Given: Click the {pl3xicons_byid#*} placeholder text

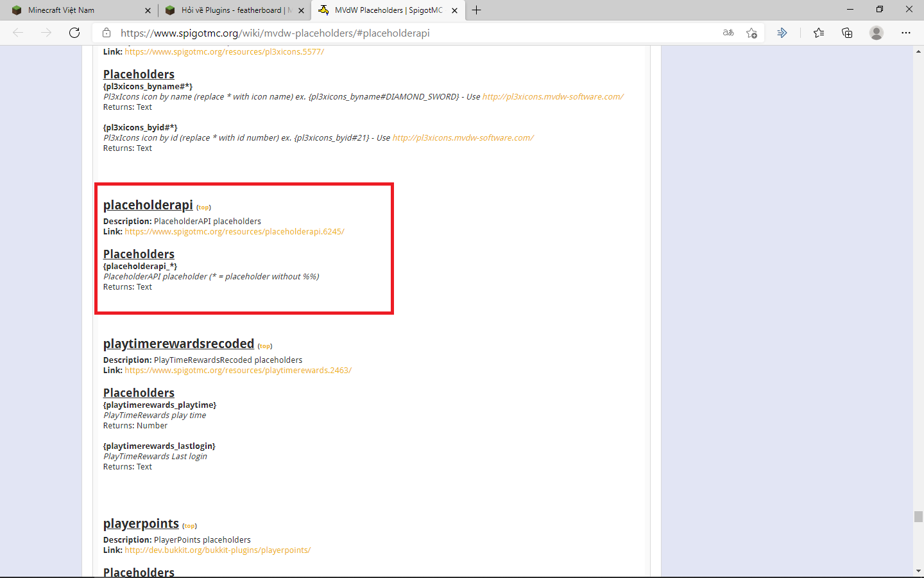Looking at the screenshot, I should [x=141, y=128].
